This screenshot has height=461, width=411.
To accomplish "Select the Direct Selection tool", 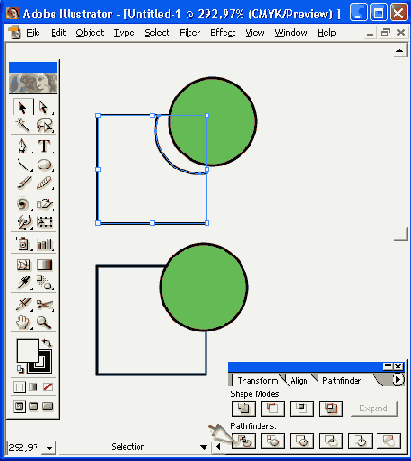I will (x=44, y=107).
